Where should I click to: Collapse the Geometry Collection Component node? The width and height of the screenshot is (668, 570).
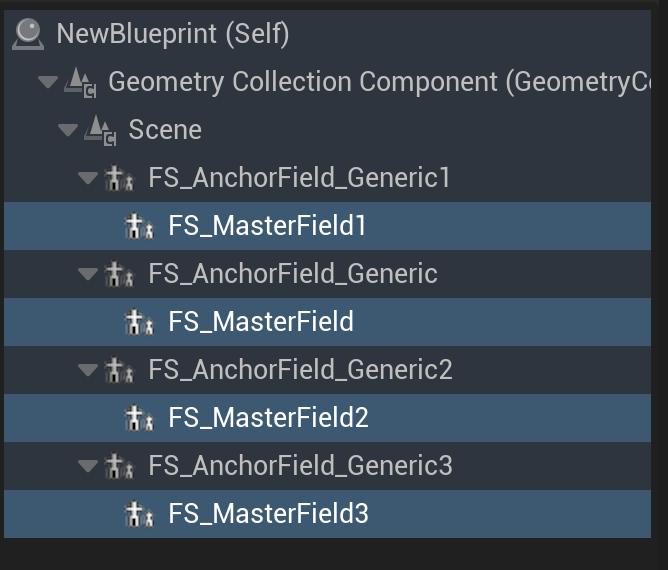[x=47, y=82]
